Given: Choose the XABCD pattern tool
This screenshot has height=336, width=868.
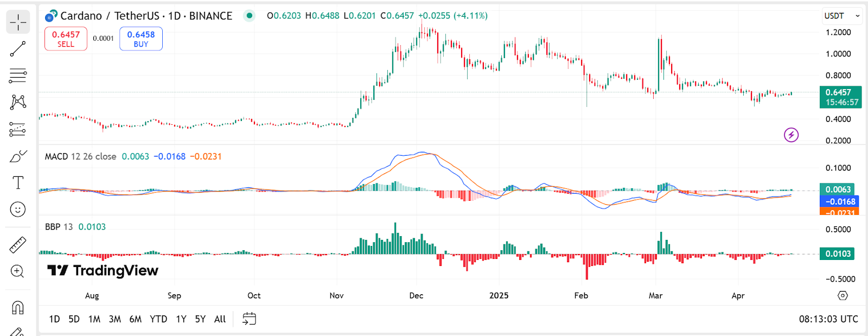Looking at the screenshot, I should pos(18,102).
